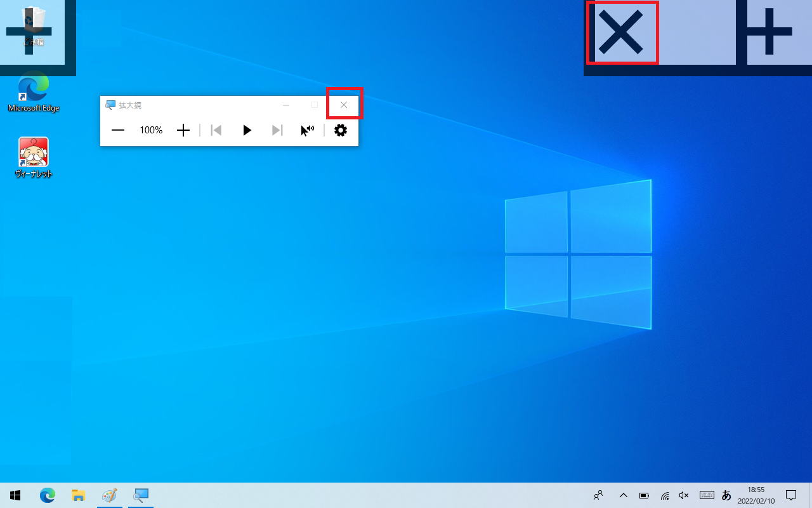Activate the read-from-here cursor speaker icon
The width and height of the screenshot is (812, 508).
click(x=308, y=130)
